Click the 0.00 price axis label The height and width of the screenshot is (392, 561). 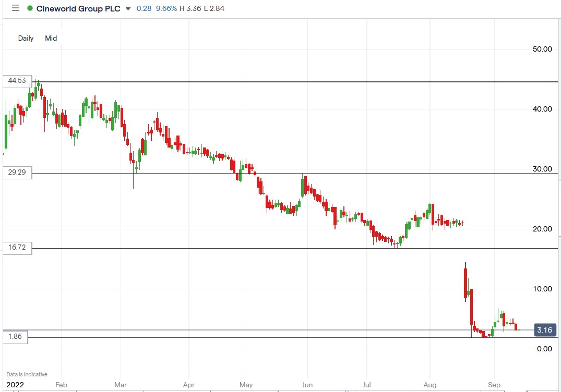click(x=544, y=349)
